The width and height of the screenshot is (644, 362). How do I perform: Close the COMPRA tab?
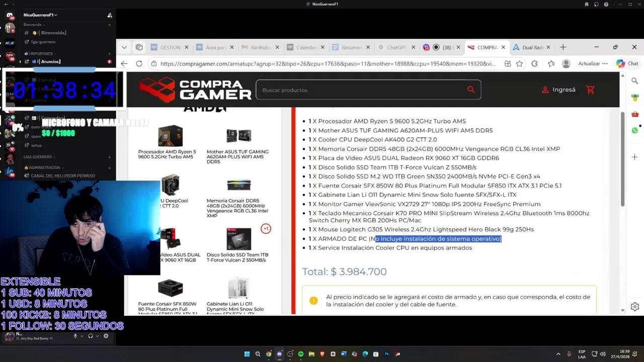503,47
